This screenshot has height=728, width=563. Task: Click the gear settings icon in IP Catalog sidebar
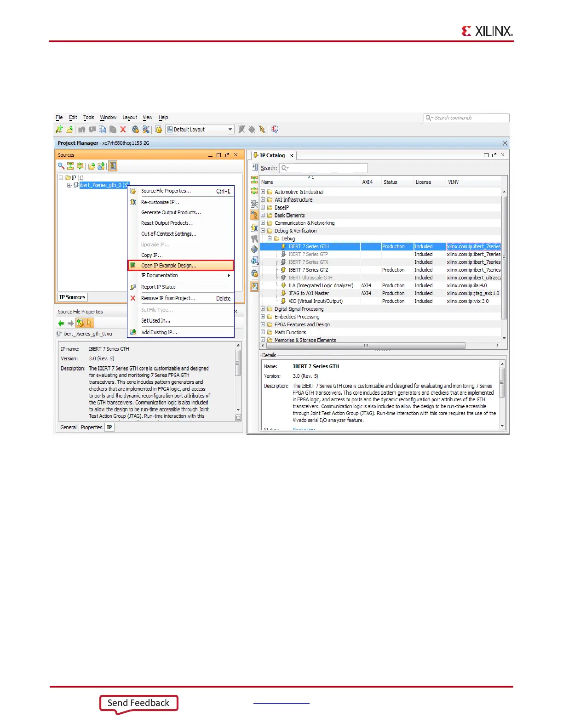pyautogui.click(x=254, y=273)
